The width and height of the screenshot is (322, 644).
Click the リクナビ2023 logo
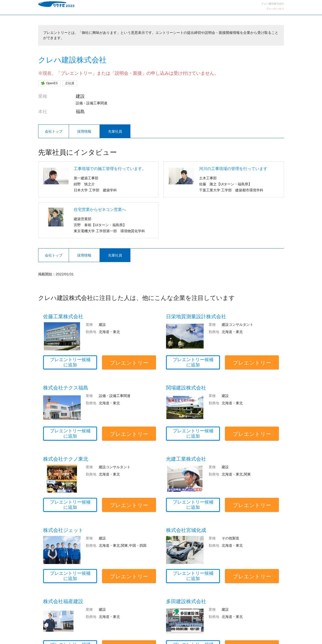point(56,5)
